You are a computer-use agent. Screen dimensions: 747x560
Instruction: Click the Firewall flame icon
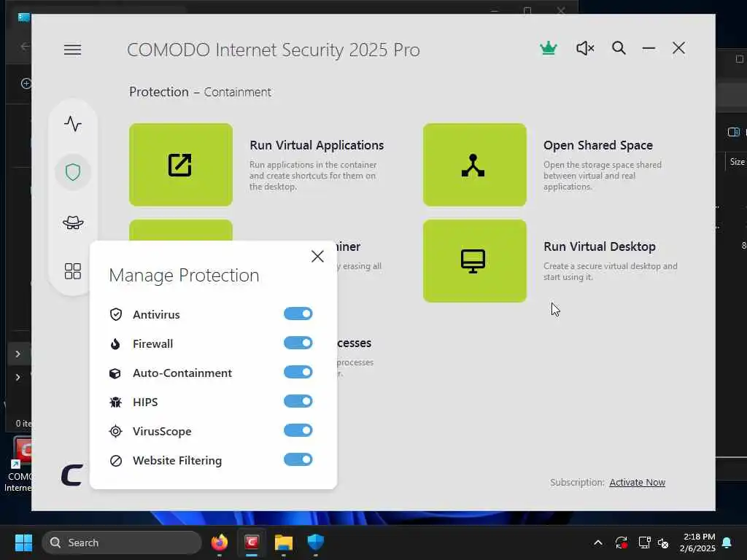coord(115,344)
